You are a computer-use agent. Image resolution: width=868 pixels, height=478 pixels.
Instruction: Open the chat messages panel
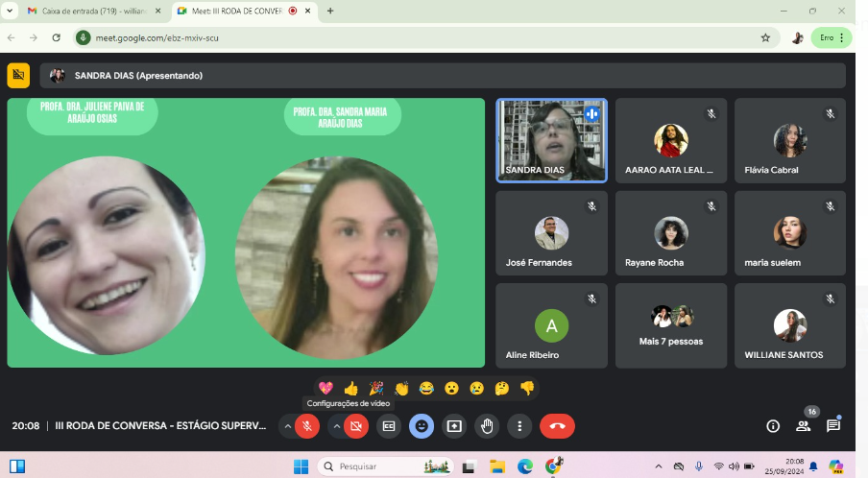[x=833, y=426]
